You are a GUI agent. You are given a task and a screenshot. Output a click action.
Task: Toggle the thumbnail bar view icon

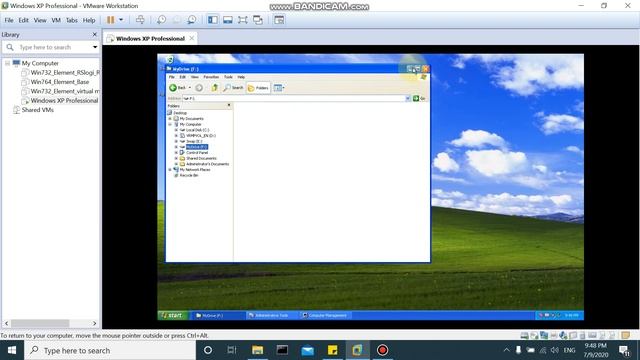click(x=228, y=20)
